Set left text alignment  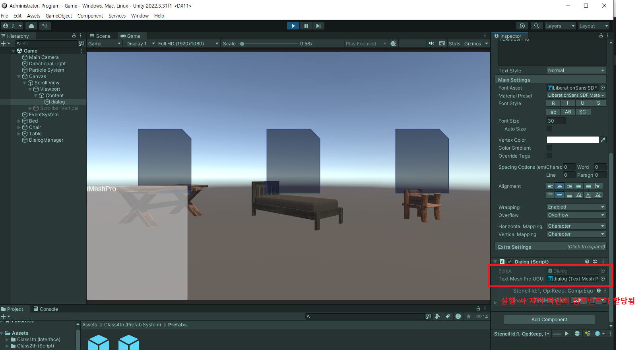coord(550,186)
